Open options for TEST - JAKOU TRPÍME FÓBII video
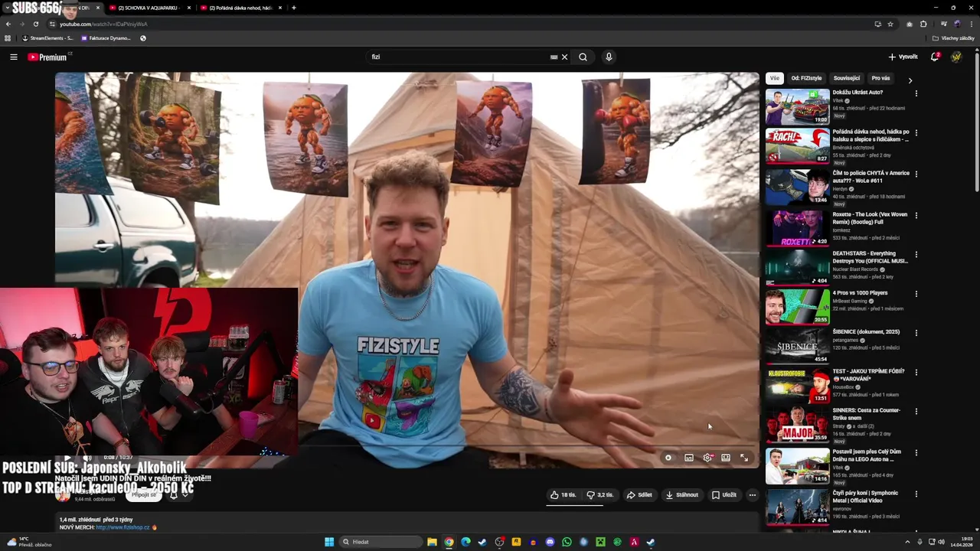The height and width of the screenshot is (551, 980). [x=916, y=372]
